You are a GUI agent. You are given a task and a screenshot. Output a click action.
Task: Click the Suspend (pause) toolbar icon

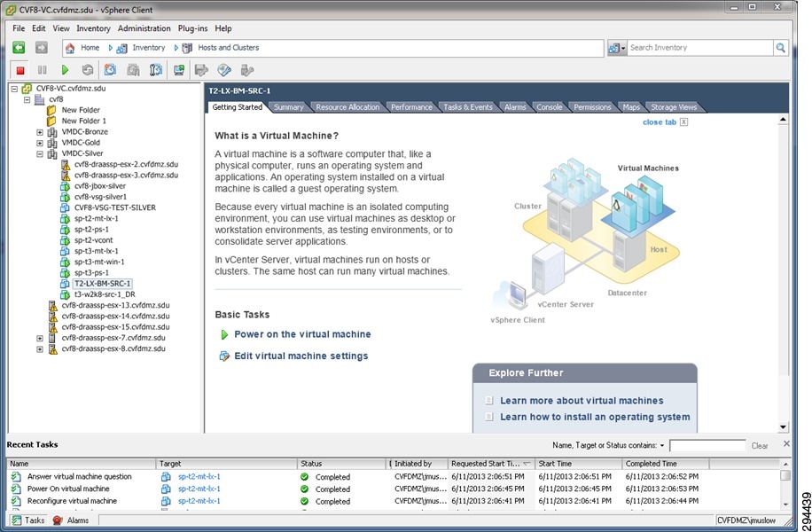pyautogui.click(x=42, y=70)
